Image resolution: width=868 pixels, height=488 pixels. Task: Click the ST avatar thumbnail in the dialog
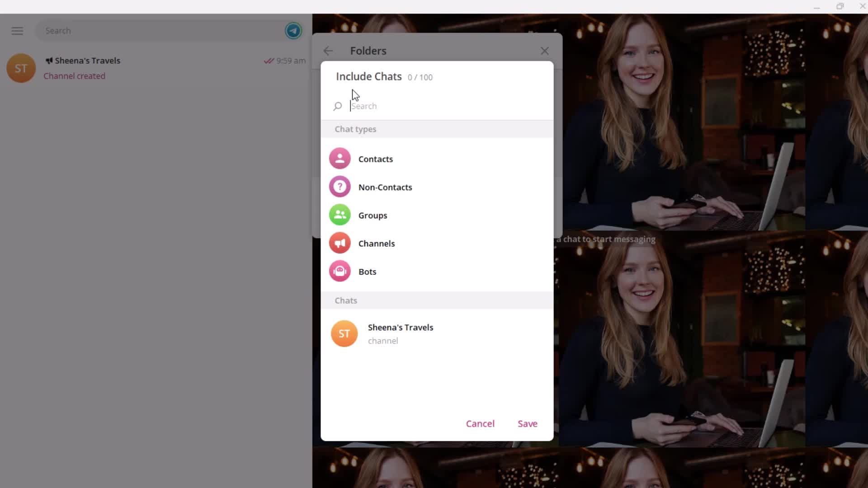[x=344, y=333]
